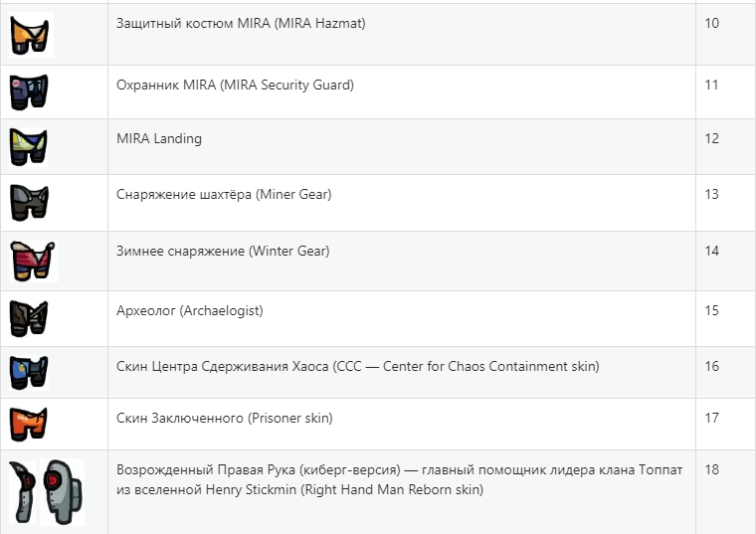This screenshot has width=756, height=534.
Task: Click the Right Hand Man cyborg arm image
Action: pyautogui.click(x=22, y=492)
